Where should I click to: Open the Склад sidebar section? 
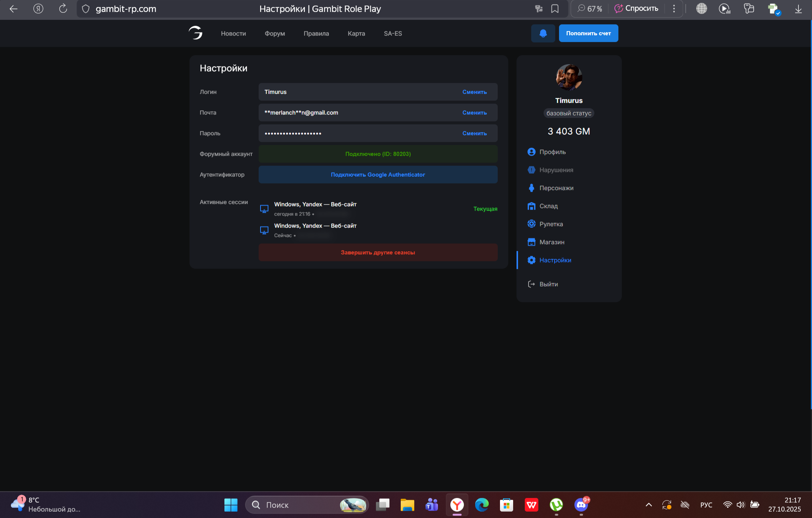click(x=548, y=206)
